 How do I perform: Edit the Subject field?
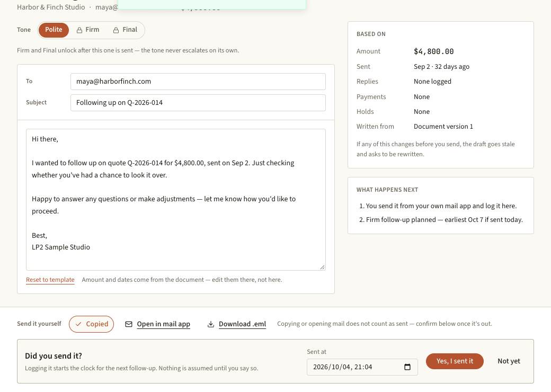coord(198,103)
